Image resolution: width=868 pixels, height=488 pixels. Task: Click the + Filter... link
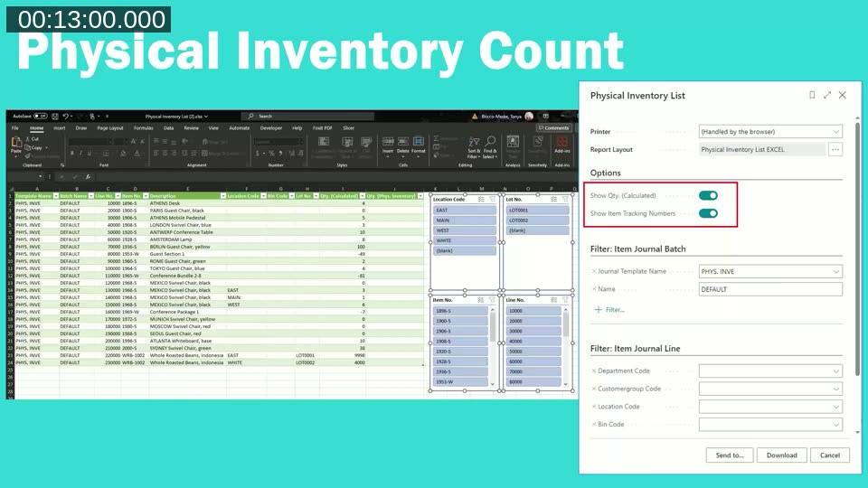(609, 310)
